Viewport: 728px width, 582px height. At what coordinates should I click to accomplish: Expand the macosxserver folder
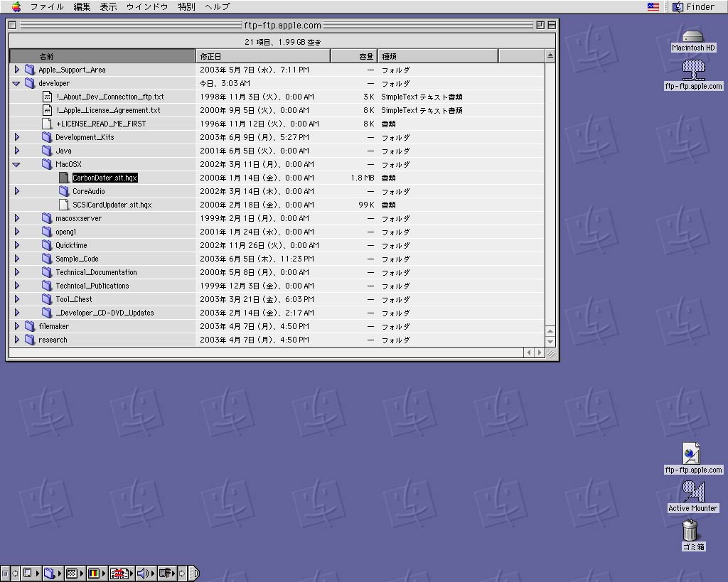17,217
